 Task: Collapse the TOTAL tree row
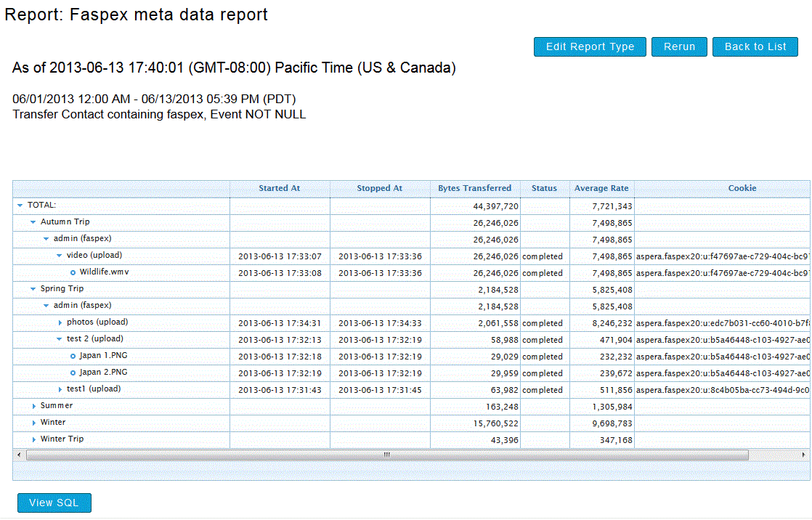click(x=20, y=206)
